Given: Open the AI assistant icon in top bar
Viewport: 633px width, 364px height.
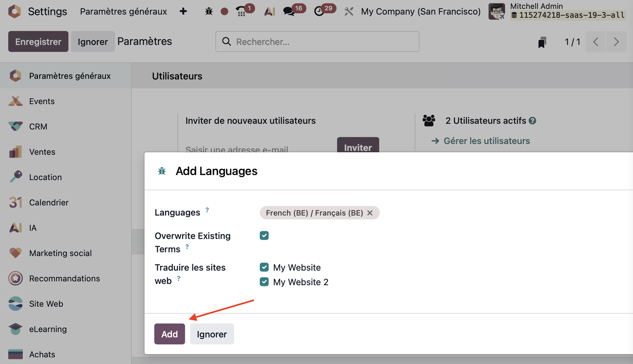Looking at the screenshot, I should 269,12.
